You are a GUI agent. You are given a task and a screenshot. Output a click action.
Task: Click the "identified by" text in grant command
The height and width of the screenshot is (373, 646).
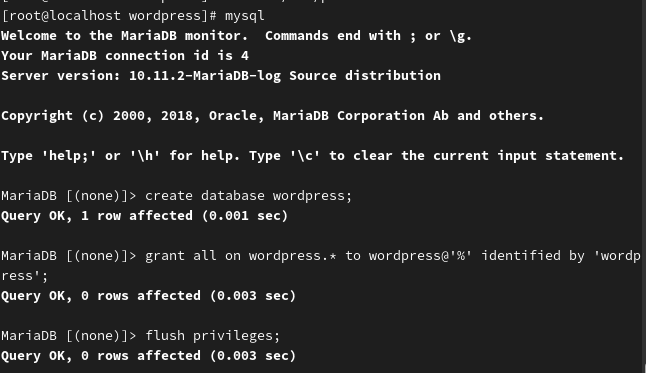click(x=533, y=256)
